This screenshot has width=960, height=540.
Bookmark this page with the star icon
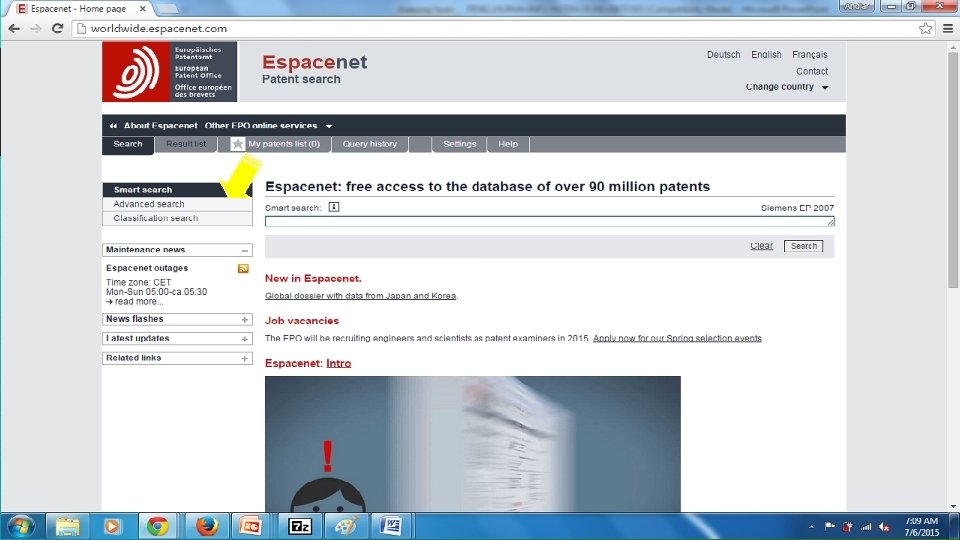(x=925, y=28)
